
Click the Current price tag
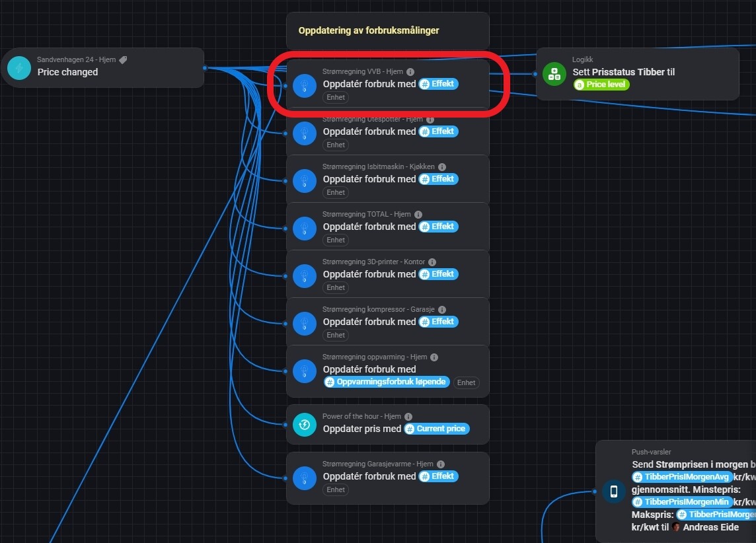coord(436,429)
